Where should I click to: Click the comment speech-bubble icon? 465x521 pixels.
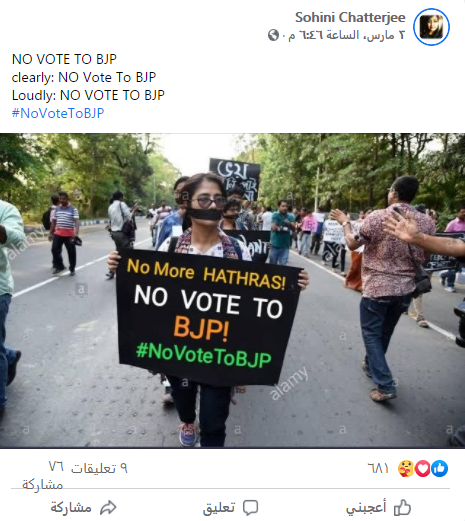(x=250, y=508)
